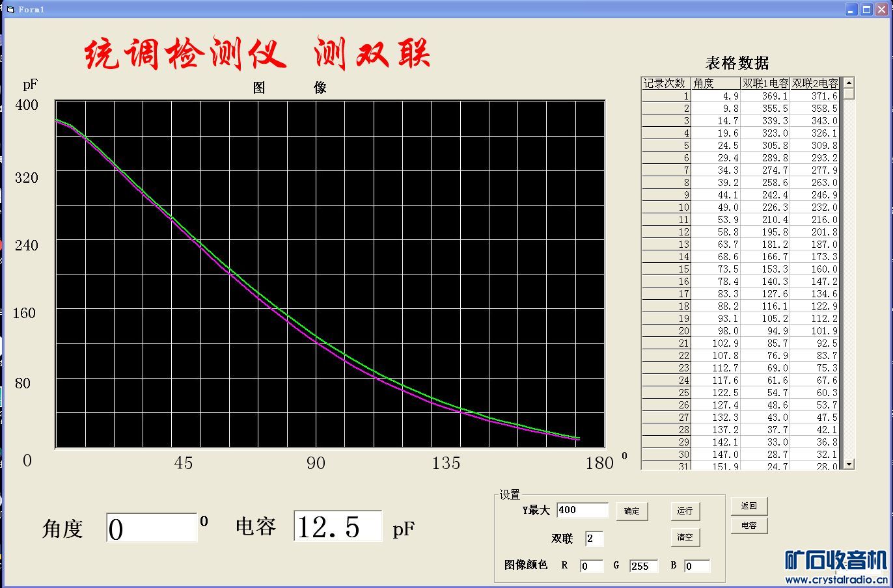
Task: Click row number 13 in 记录次数 column
Action: [665, 245]
